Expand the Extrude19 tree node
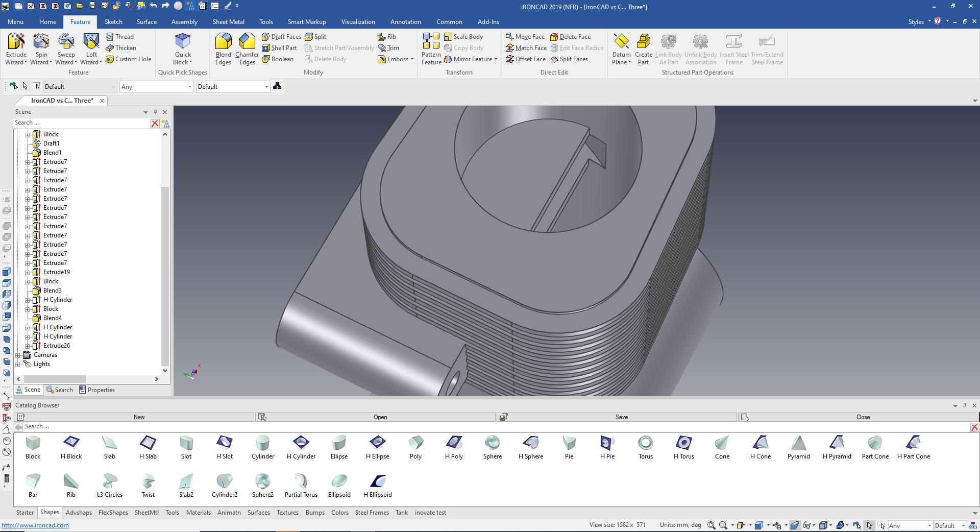The height and width of the screenshot is (532, 980). [28, 273]
